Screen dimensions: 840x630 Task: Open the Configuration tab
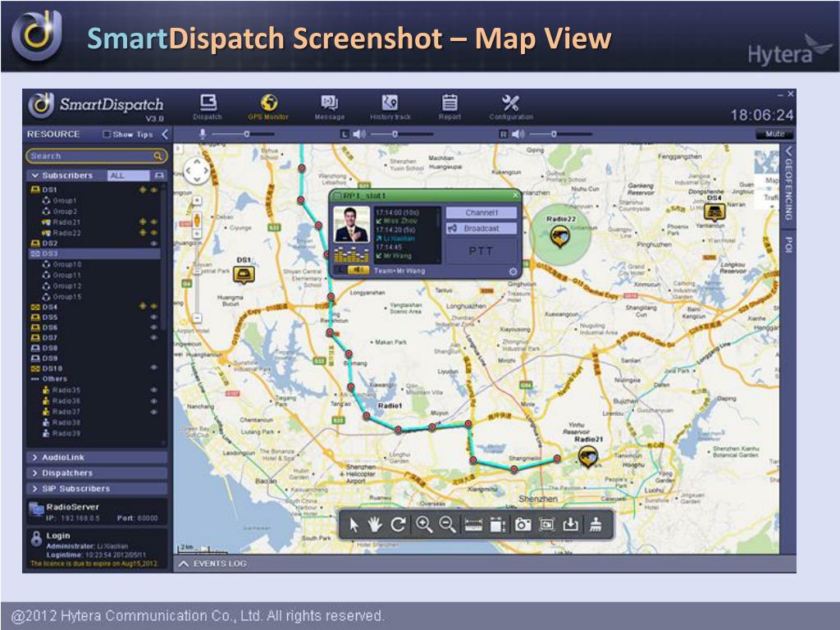(x=510, y=106)
